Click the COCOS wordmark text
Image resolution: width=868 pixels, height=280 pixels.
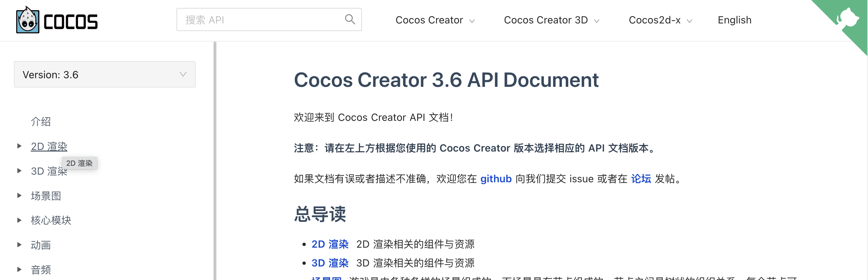(x=71, y=22)
